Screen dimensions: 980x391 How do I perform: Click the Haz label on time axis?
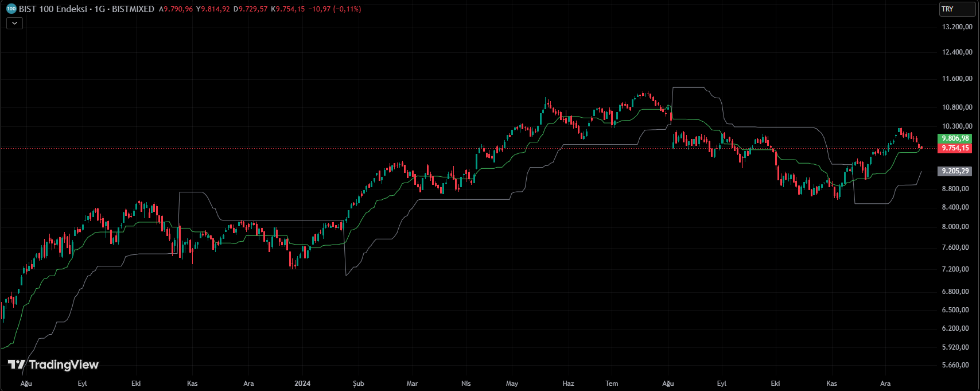tap(568, 384)
